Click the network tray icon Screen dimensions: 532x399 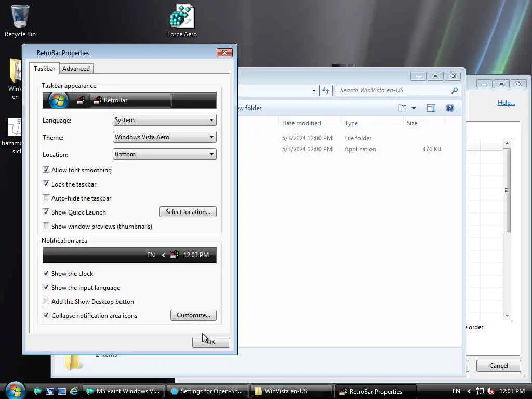480,391
